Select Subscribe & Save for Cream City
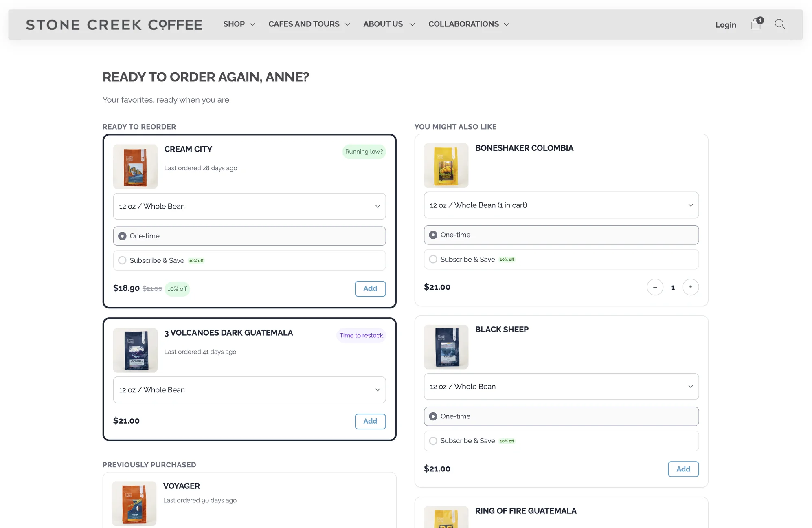 tap(249, 260)
